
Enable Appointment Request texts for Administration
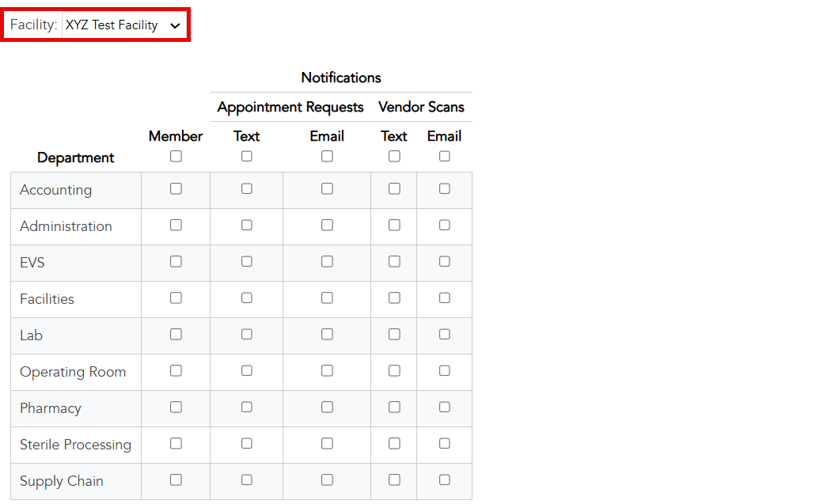click(246, 225)
